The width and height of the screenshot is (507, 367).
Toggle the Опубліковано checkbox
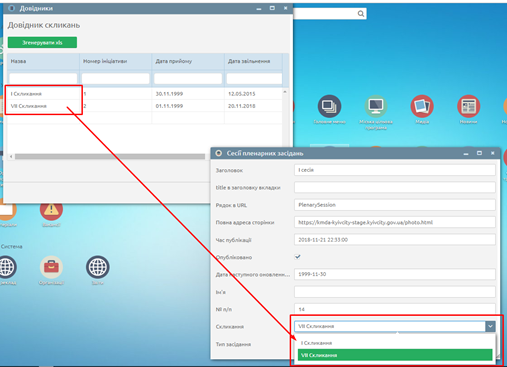(x=298, y=257)
